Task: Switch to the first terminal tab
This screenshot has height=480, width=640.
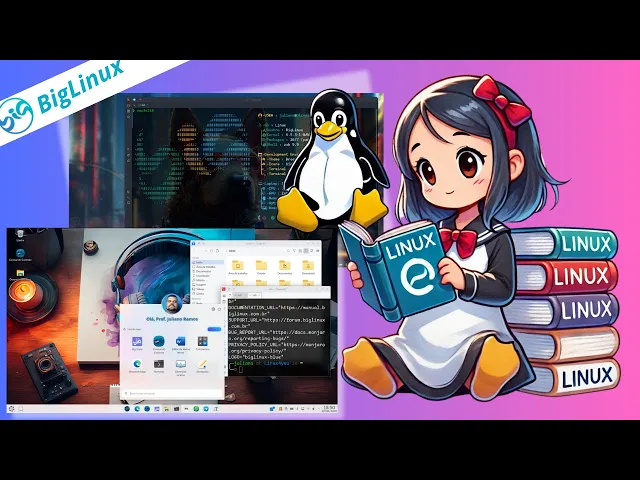Action: pyautogui.click(x=239, y=295)
